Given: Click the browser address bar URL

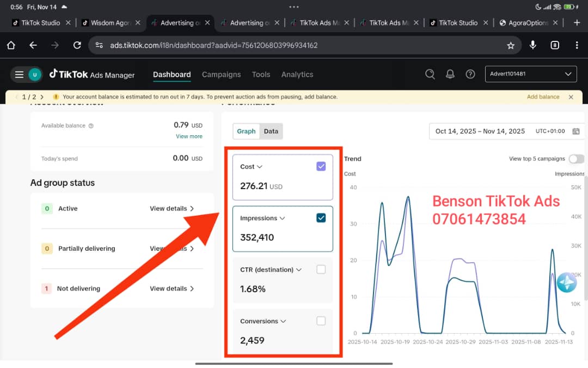Looking at the screenshot, I should 213,45.
